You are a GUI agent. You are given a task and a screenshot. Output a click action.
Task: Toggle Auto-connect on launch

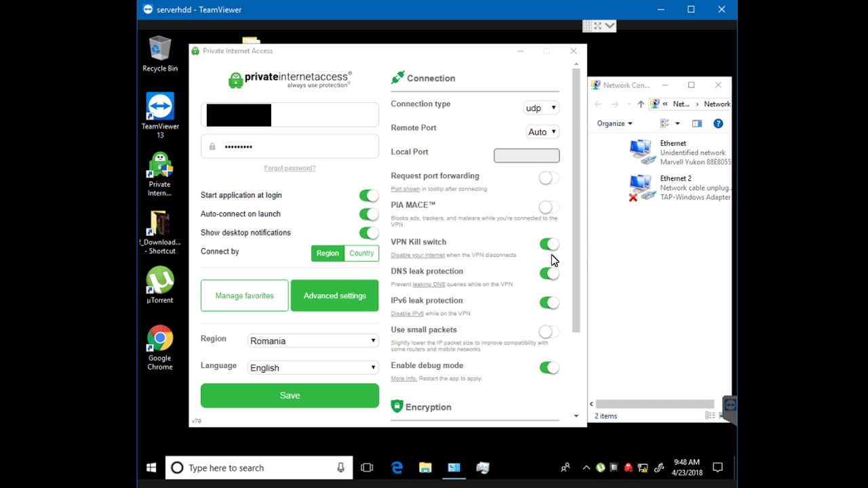pyautogui.click(x=368, y=214)
